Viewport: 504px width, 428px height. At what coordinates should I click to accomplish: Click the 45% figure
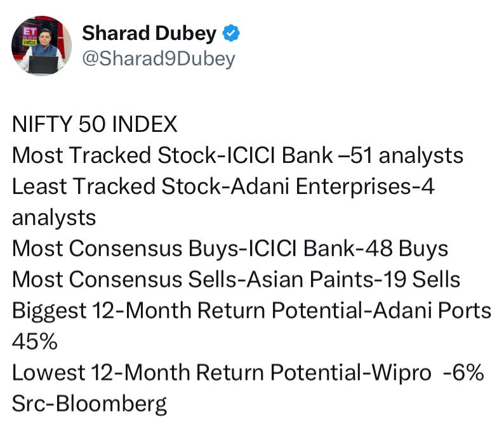[35, 342]
